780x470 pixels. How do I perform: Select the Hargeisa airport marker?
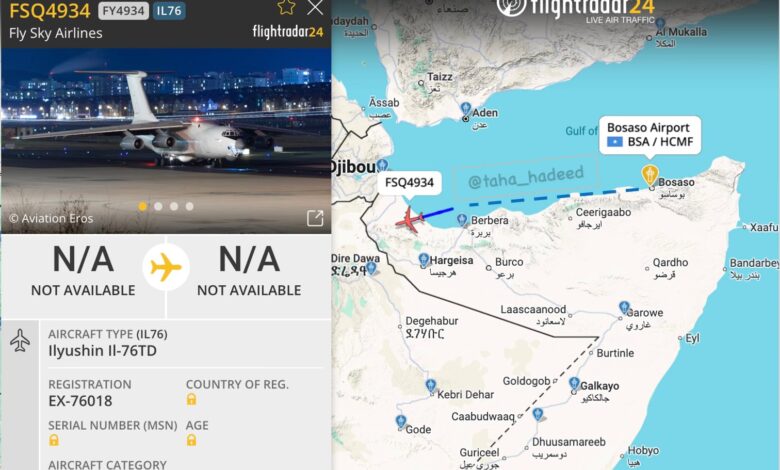coord(423,259)
